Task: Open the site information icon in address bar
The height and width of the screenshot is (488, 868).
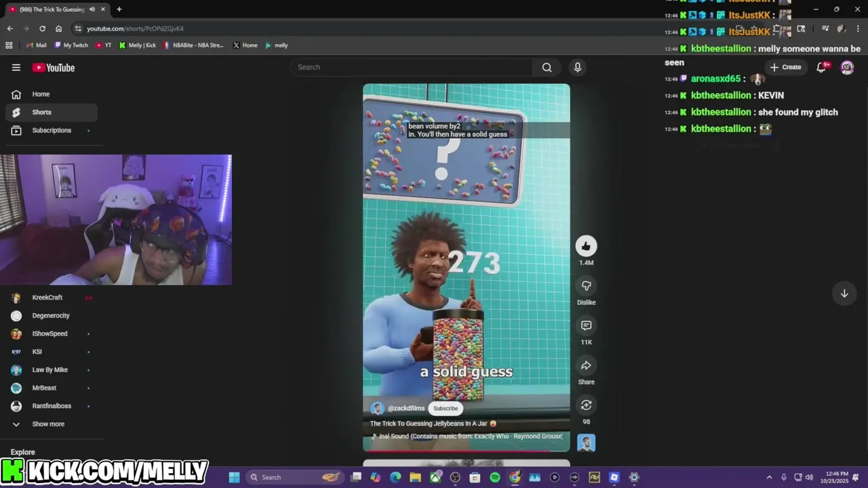Action: tap(78, 28)
